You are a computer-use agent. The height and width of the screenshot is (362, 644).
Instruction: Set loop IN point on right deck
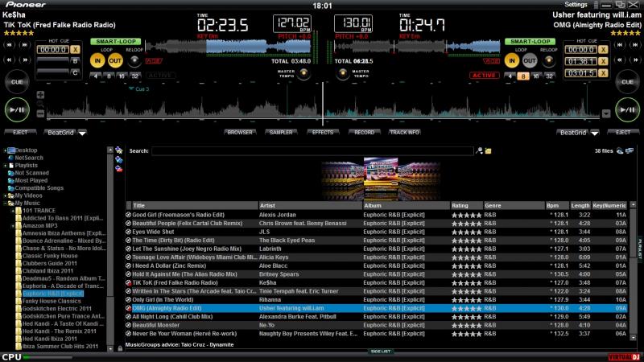click(512, 61)
